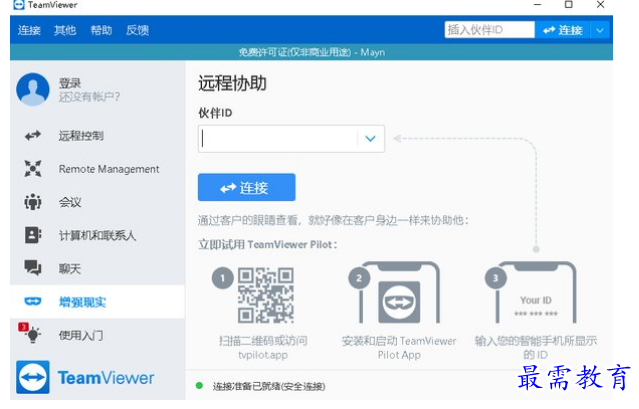Click the 连接准备已就绪 status text
639x409 pixels.
coord(269,386)
